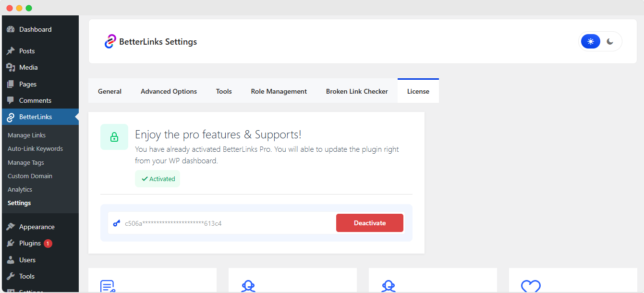Click the Appearance paintbrush icon
The height and width of the screenshot is (293, 644).
click(x=11, y=227)
